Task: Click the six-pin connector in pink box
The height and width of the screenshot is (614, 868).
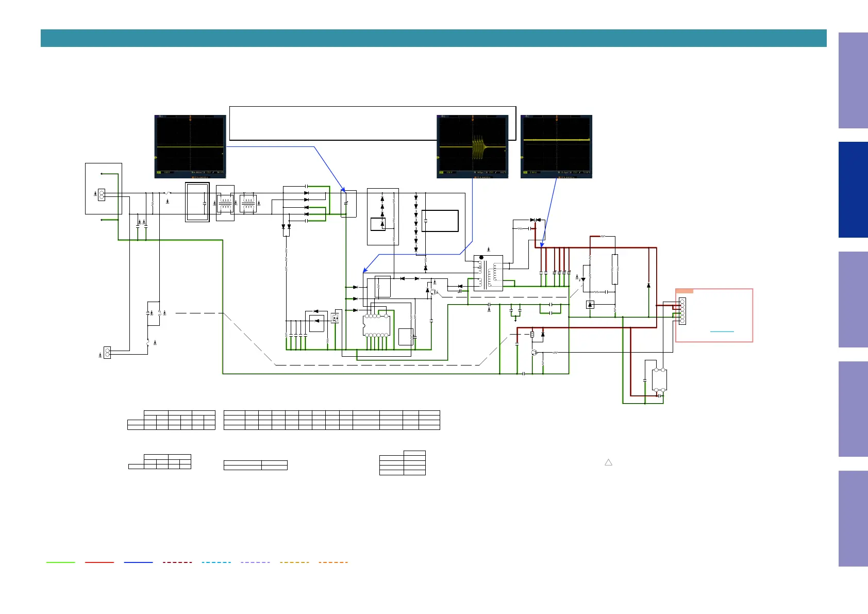Action: coord(682,311)
